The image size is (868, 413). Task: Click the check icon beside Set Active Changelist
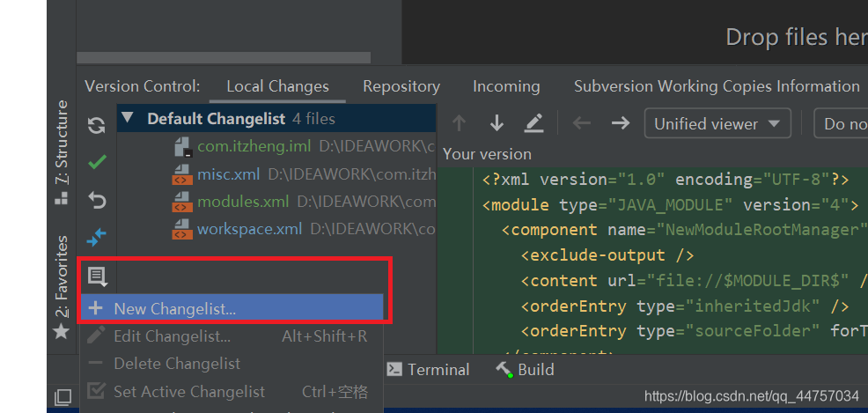pos(96,391)
